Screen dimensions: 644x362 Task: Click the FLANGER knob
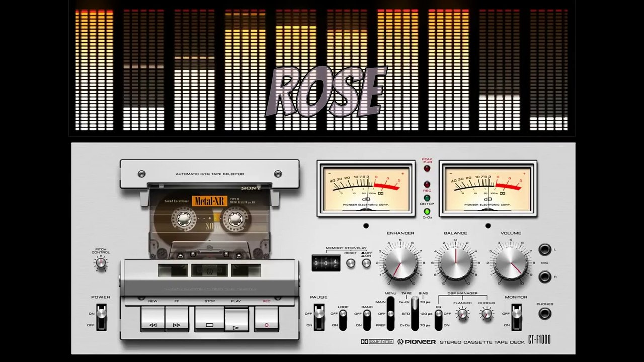tap(462, 314)
